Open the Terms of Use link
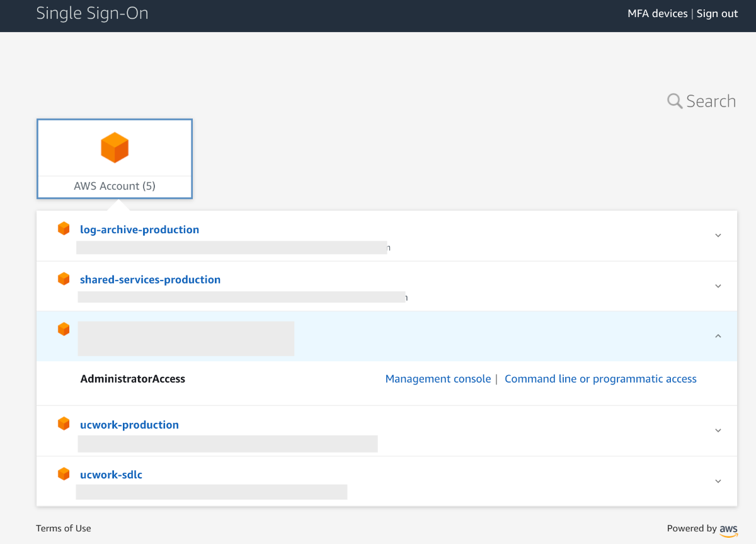The height and width of the screenshot is (544, 756). coord(64,528)
